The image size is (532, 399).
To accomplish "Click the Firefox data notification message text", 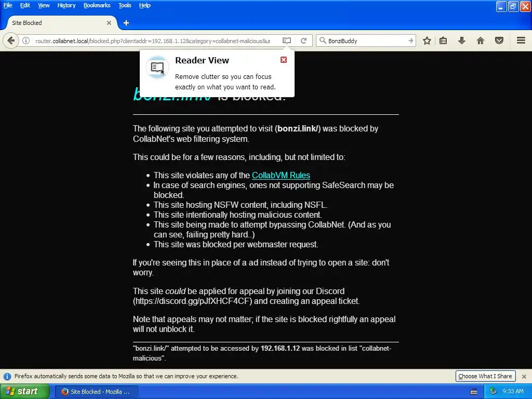I will (126, 376).
